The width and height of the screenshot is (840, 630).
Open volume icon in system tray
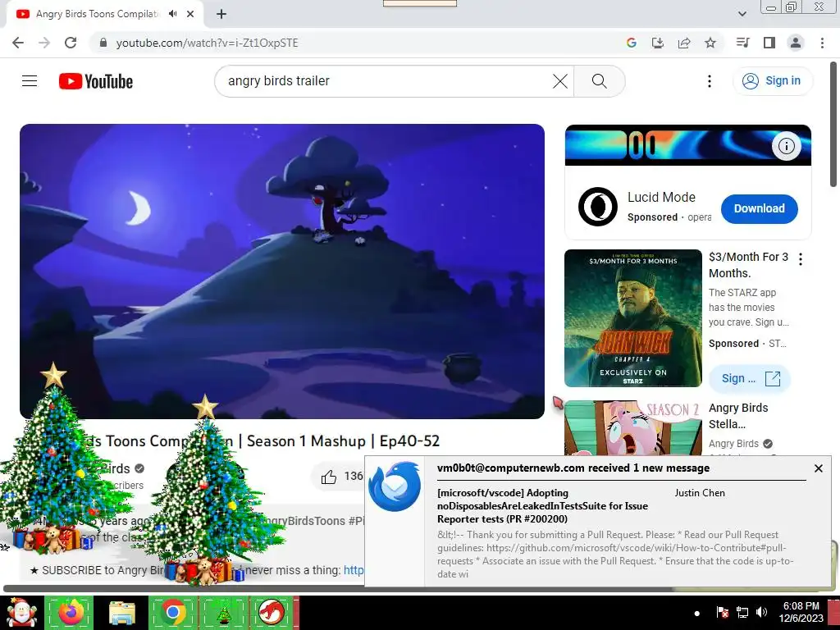point(761,612)
